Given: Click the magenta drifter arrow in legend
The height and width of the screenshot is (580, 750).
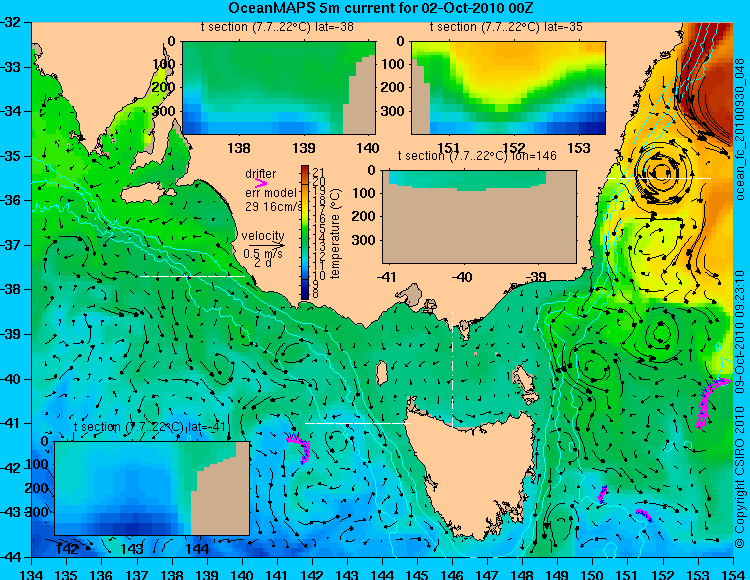Looking at the screenshot, I should point(260,183).
